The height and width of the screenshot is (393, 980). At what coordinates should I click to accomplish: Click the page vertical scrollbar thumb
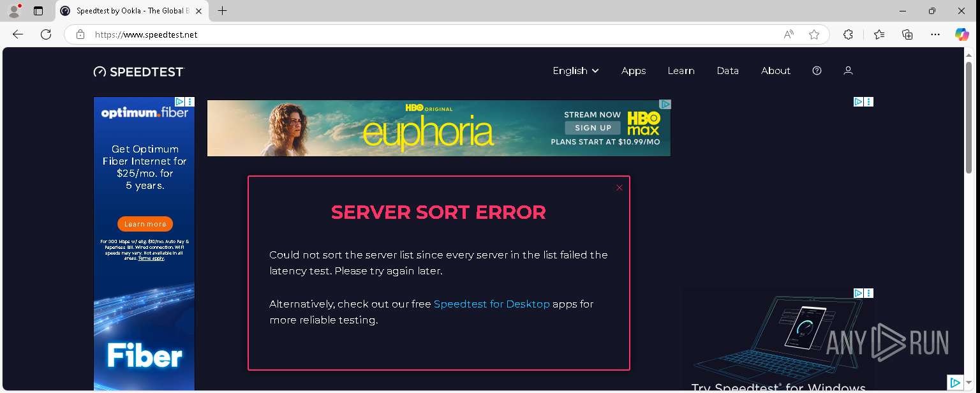[969, 117]
